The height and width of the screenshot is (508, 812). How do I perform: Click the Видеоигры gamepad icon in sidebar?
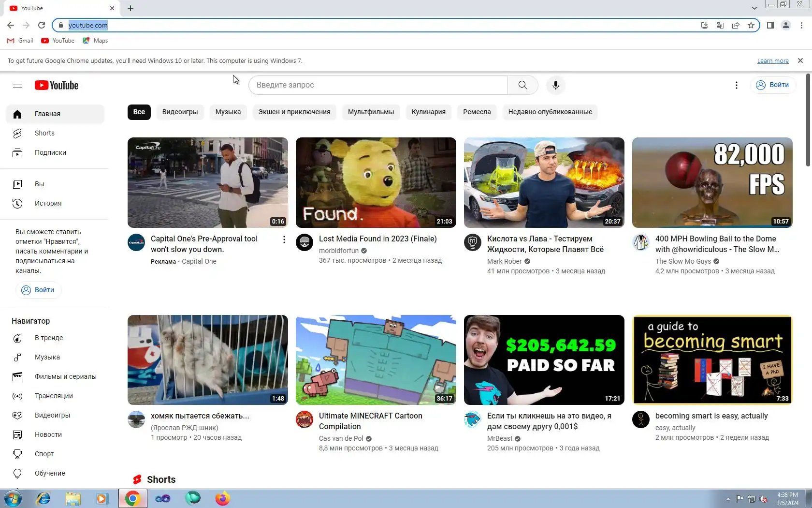click(x=17, y=415)
